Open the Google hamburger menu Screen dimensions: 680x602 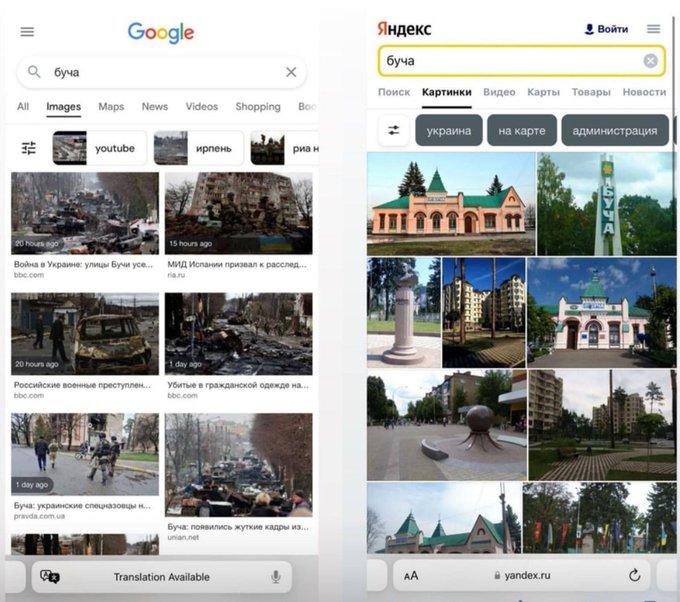click(27, 32)
